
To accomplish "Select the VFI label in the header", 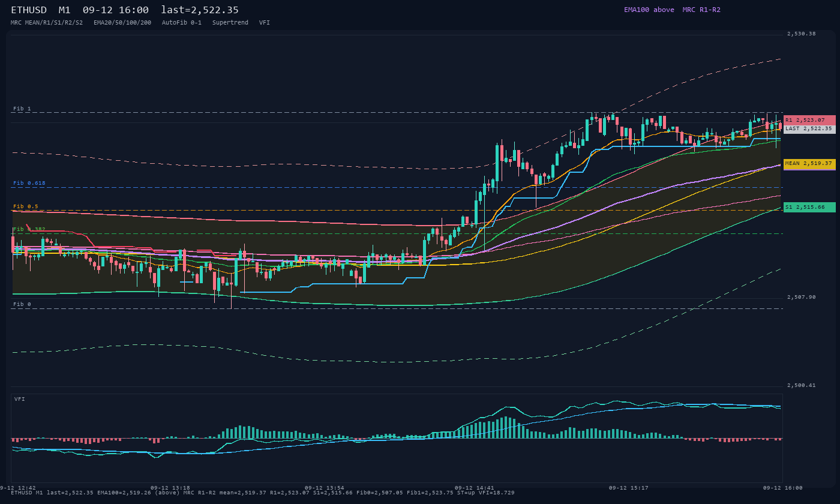I will point(265,22).
